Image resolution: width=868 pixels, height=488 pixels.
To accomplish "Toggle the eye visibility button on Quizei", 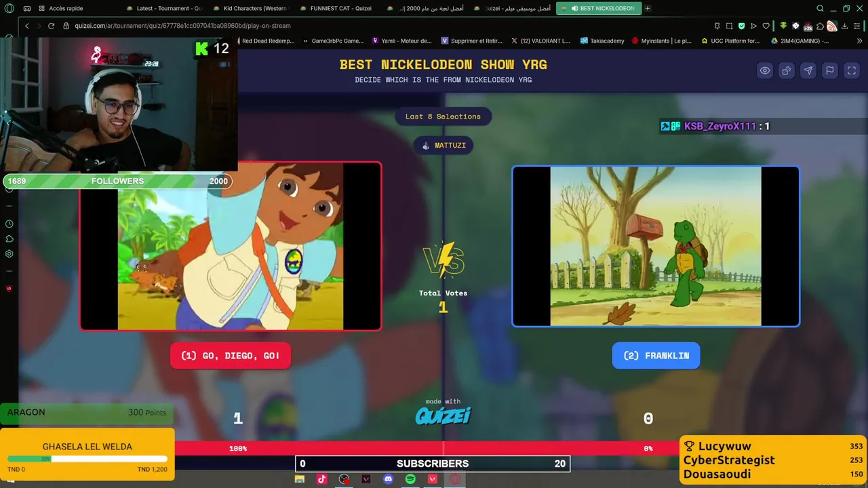I will coord(765,70).
